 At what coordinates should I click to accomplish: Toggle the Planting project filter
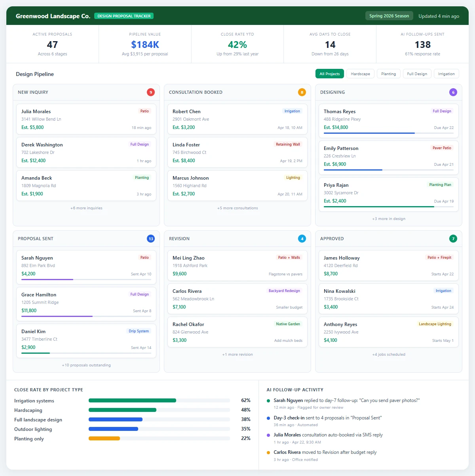click(x=388, y=74)
